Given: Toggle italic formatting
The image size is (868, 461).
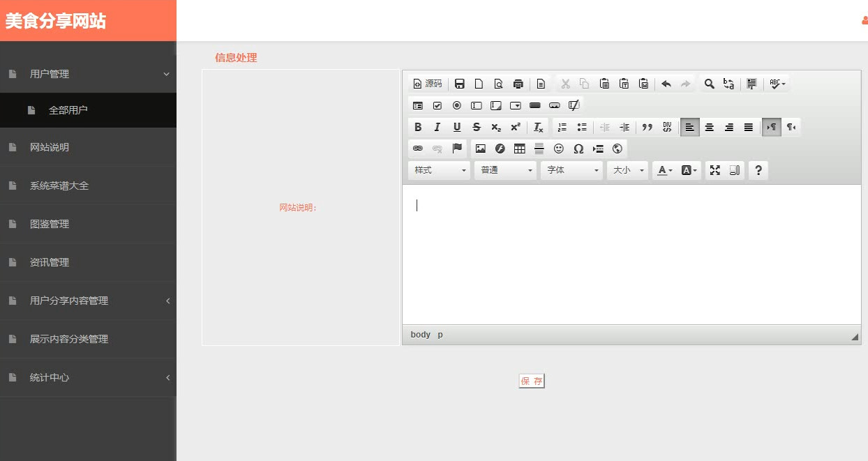Looking at the screenshot, I should tap(437, 127).
